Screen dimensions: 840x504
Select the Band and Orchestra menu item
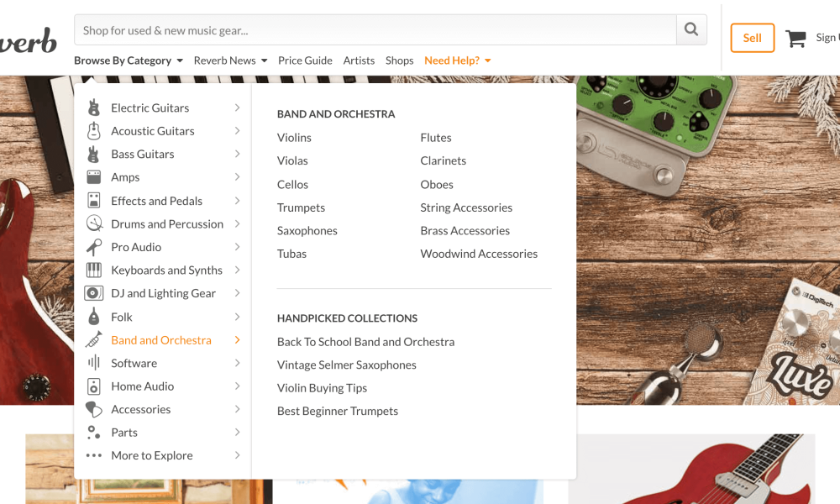pyautogui.click(x=161, y=340)
